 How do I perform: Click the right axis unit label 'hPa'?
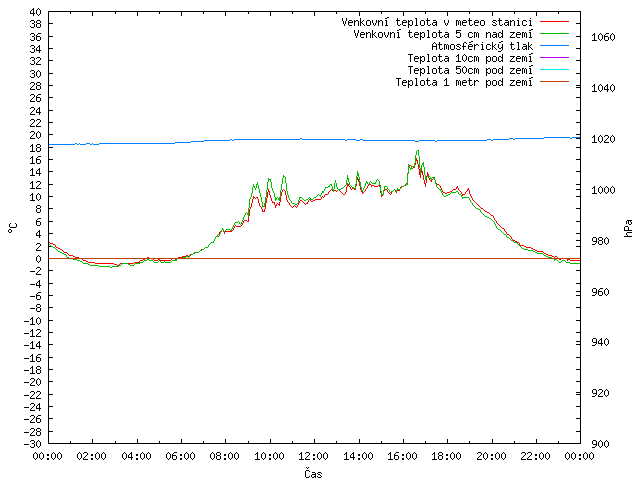pyautogui.click(x=629, y=228)
